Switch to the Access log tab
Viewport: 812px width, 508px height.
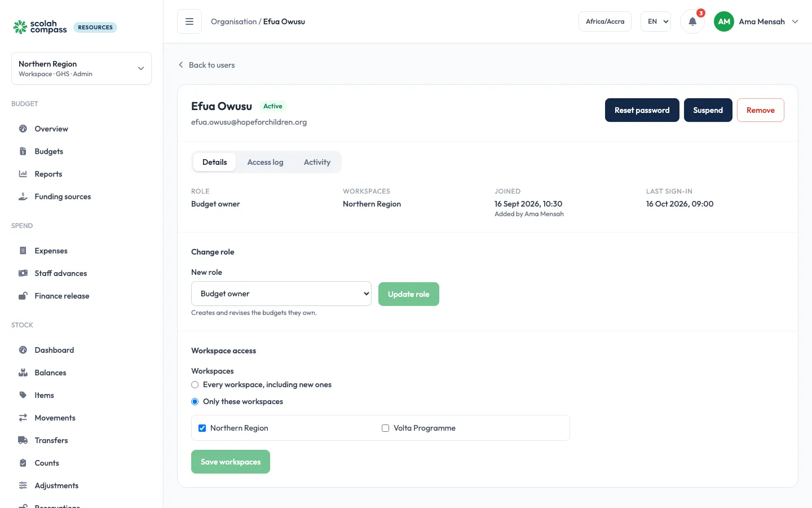[266, 162]
